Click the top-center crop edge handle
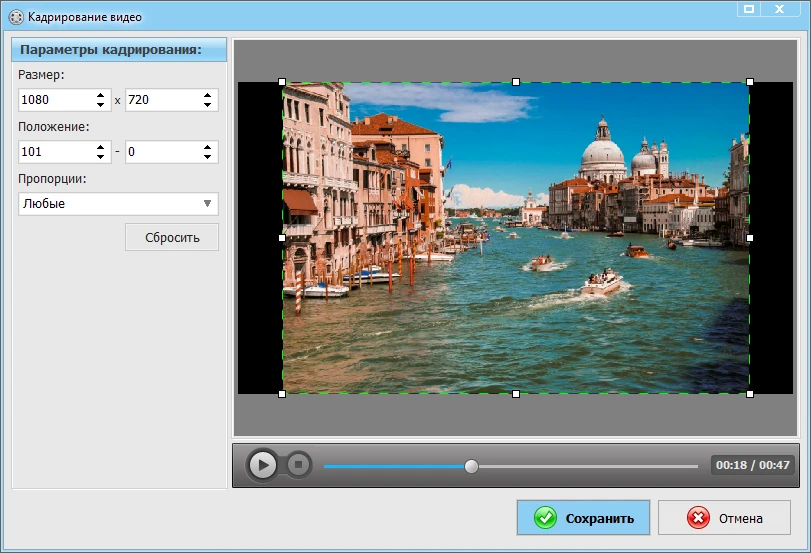The image size is (811, 553). tap(516, 82)
